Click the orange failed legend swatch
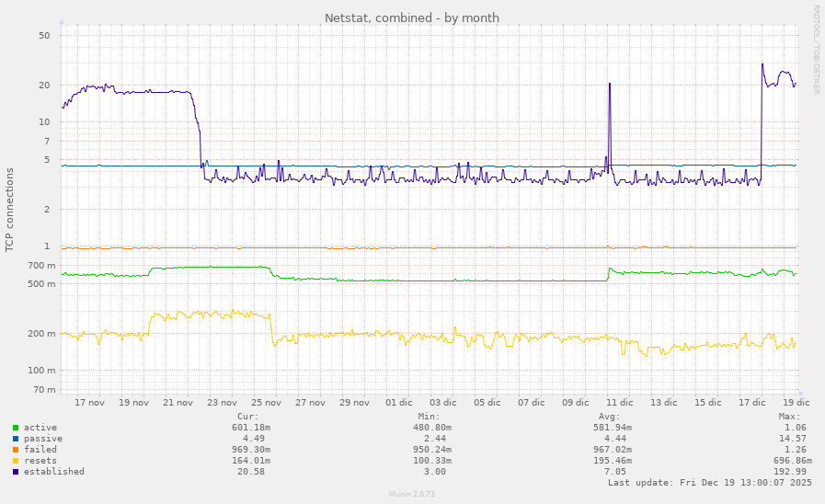 point(16,450)
